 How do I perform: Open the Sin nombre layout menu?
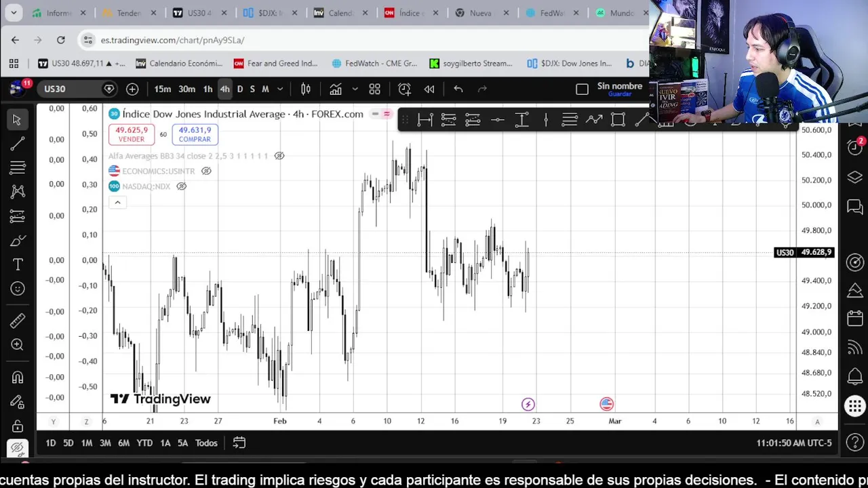[x=619, y=89]
